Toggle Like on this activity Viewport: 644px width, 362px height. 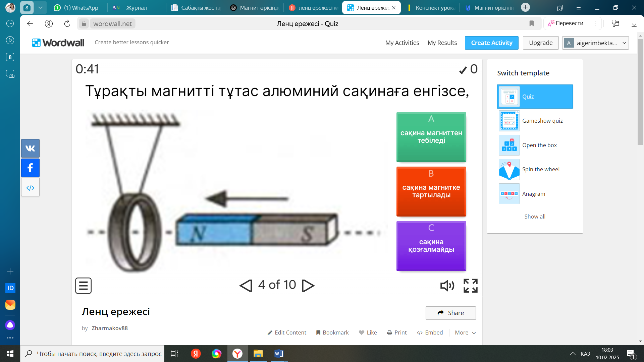click(368, 333)
